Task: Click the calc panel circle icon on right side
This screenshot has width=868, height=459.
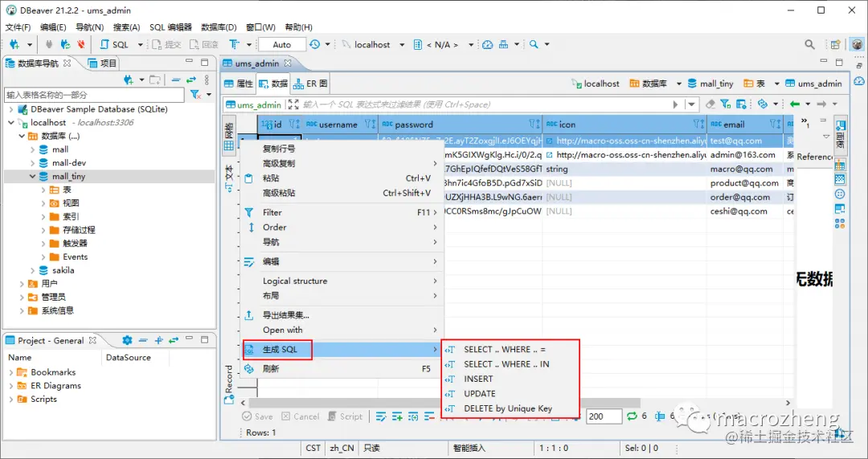Action: (840, 194)
